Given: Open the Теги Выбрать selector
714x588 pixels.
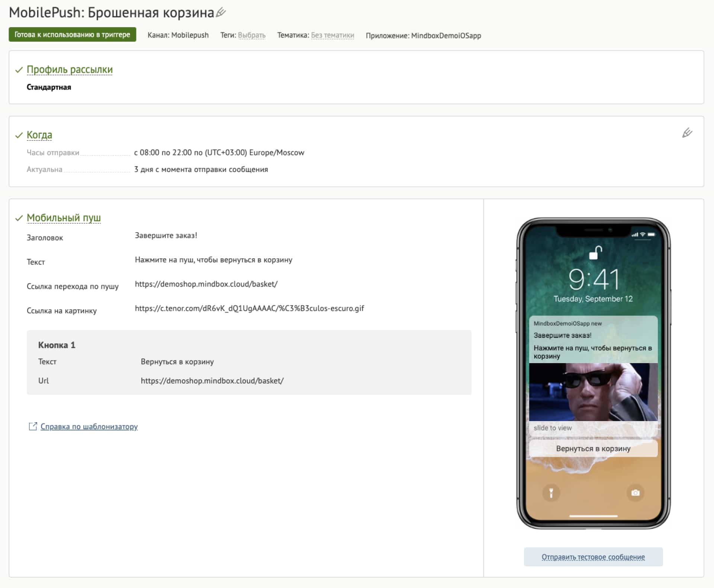Looking at the screenshot, I should [x=251, y=35].
